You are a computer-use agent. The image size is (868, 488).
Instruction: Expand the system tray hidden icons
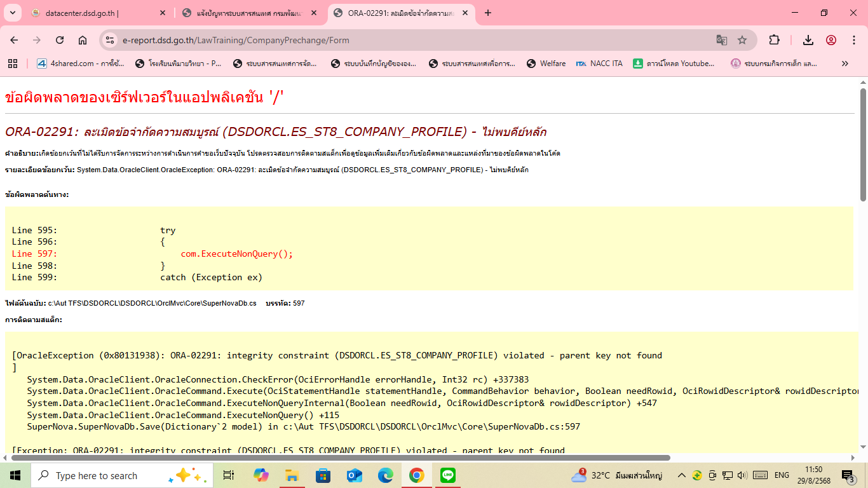pyautogui.click(x=681, y=475)
